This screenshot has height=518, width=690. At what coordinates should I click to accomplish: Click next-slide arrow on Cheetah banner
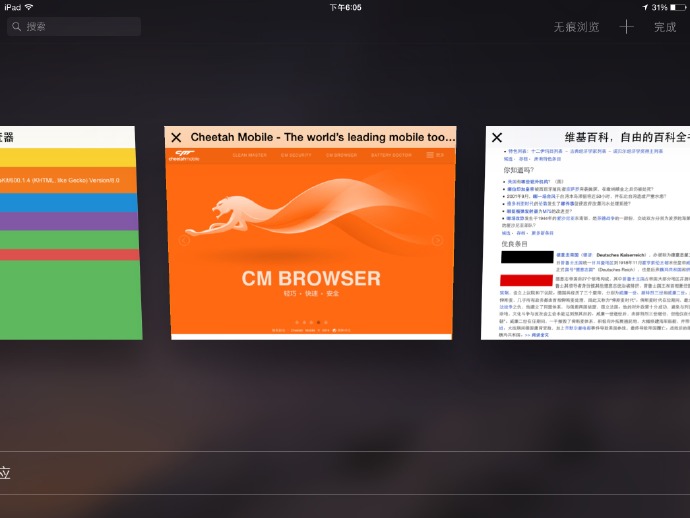(x=437, y=240)
